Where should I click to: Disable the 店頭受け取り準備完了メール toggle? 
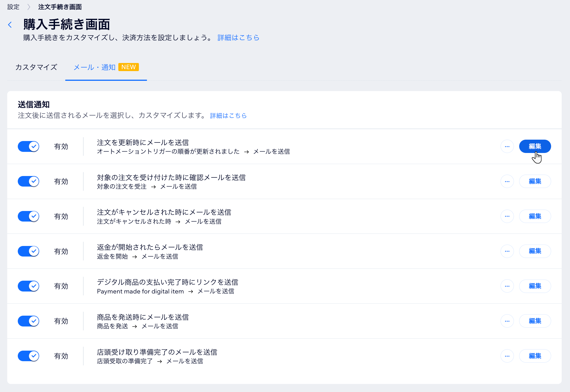point(28,356)
